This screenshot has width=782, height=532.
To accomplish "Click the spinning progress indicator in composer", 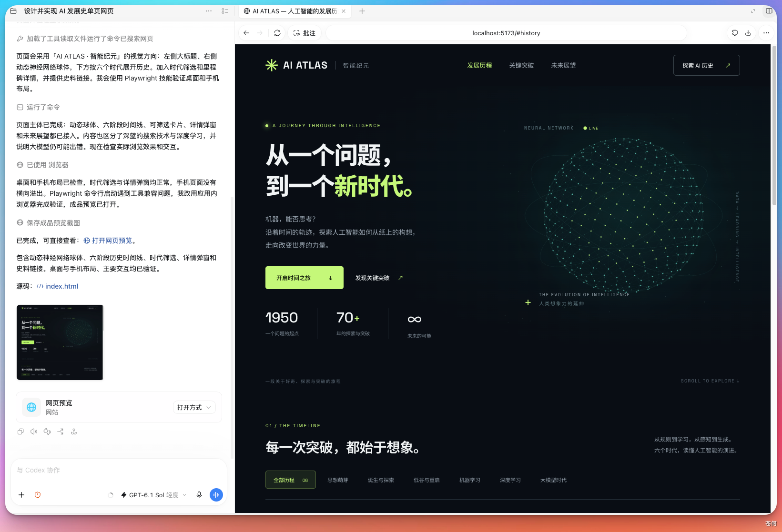I will coord(111,495).
